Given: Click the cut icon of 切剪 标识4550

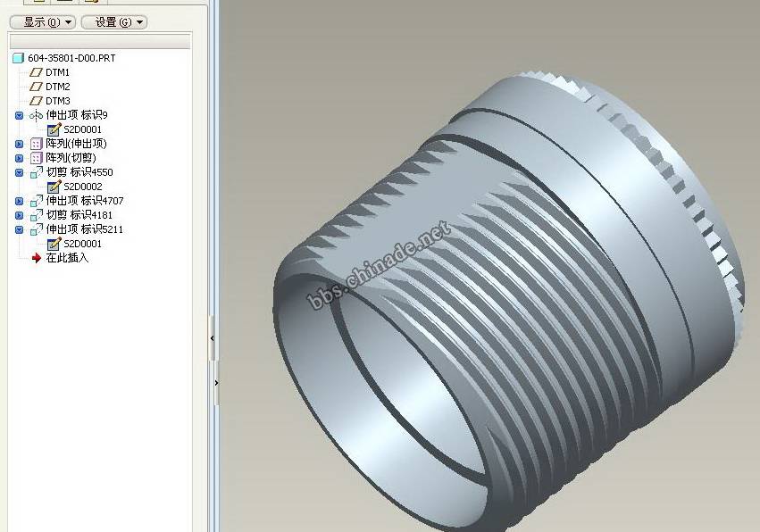Looking at the screenshot, I should 36,172.
